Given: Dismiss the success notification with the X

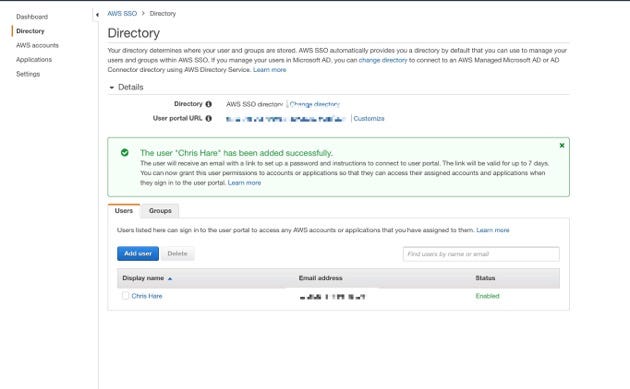Looking at the screenshot, I should pyautogui.click(x=562, y=145).
